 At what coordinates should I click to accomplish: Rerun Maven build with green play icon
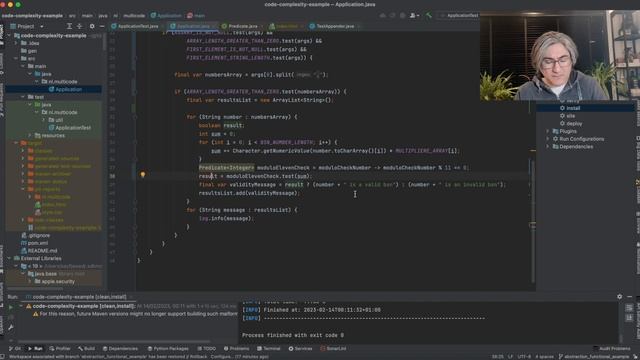pyautogui.click(x=11, y=307)
